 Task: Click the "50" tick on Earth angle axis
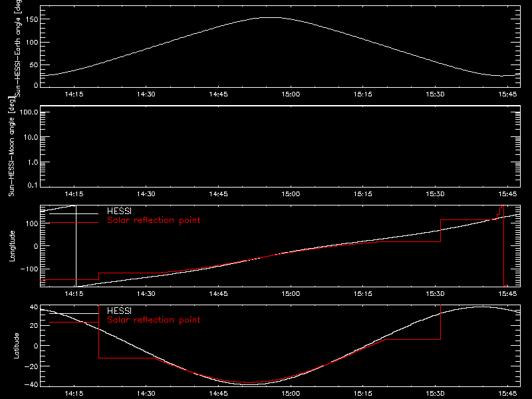click(x=34, y=65)
